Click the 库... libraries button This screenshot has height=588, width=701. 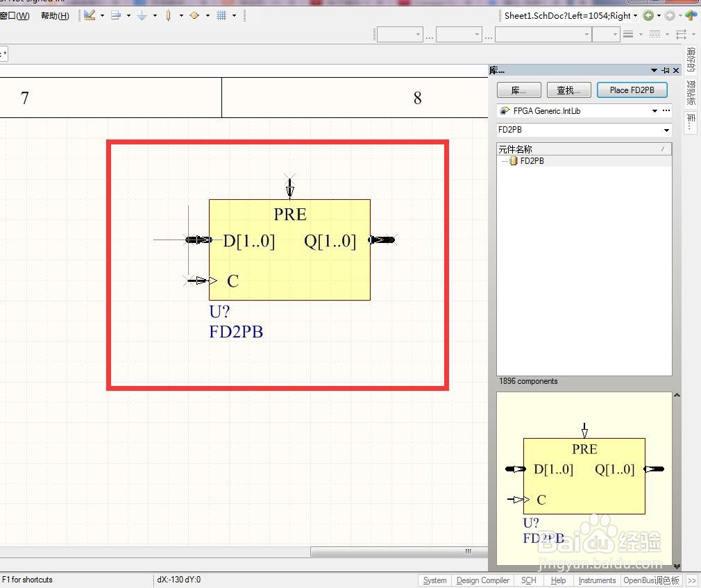point(519,90)
